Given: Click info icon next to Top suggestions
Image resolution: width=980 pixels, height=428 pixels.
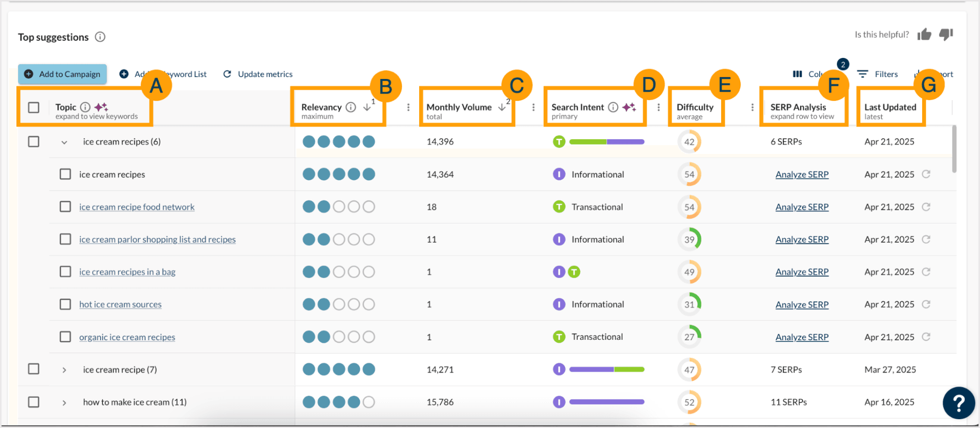Looking at the screenshot, I should pyautogui.click(x=100, y=37).
